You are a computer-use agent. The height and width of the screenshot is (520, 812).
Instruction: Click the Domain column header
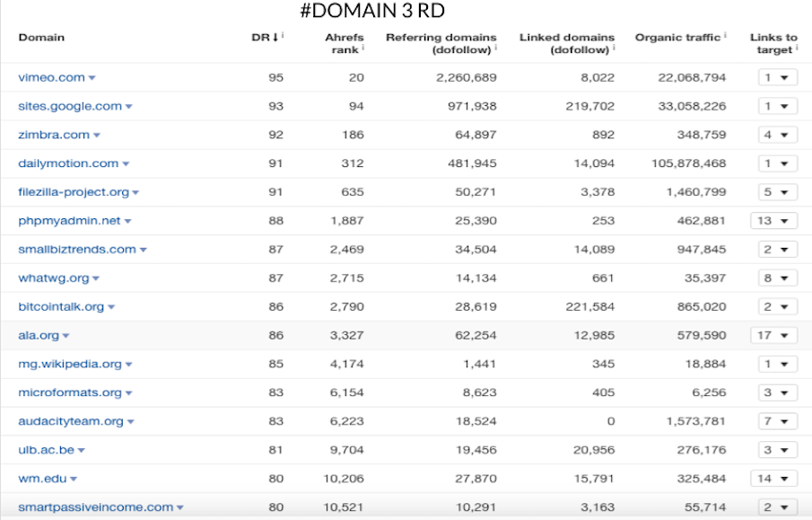tap(41, 38)
